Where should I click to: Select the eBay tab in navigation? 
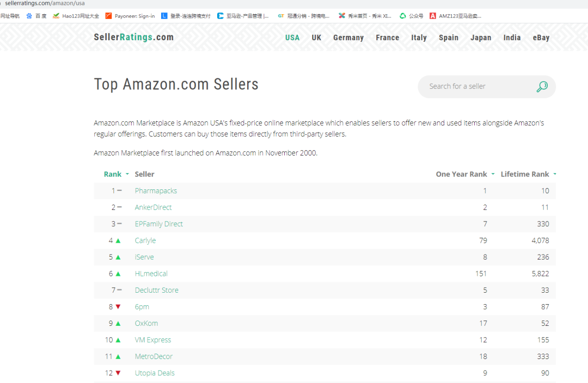tap(541, 38)
